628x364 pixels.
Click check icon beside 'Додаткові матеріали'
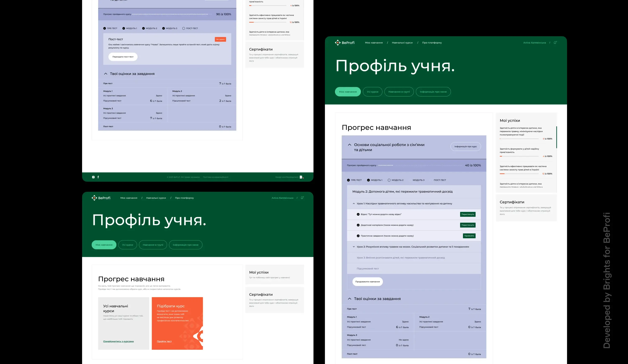(358, 225)
